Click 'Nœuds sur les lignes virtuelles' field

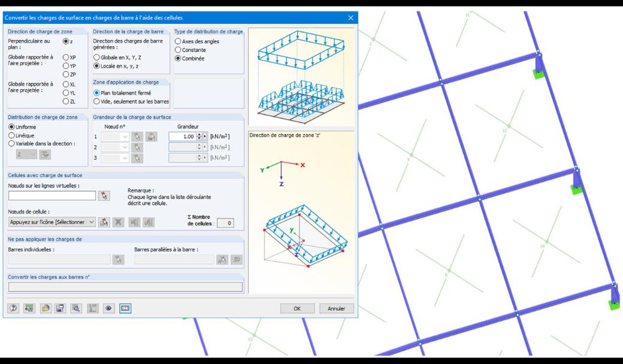(x=52, y=196)
